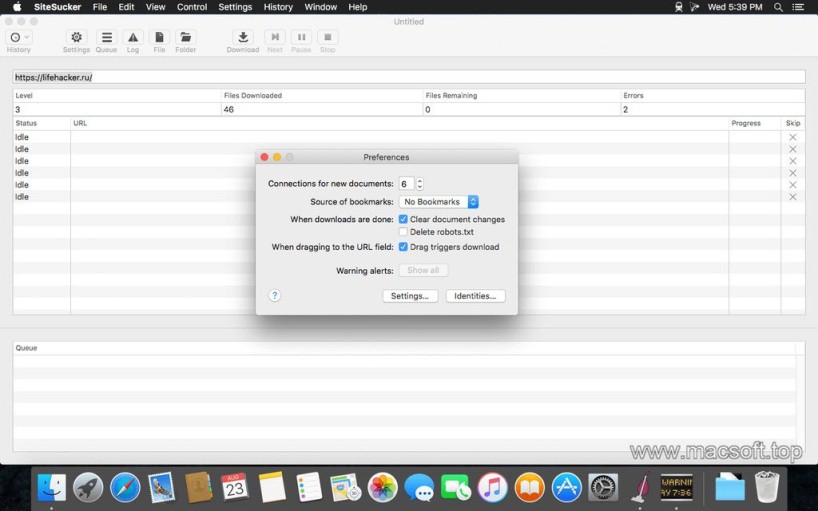Click the File toolbar icon
This screenshot has height=511, width=818.
(159, 38)
